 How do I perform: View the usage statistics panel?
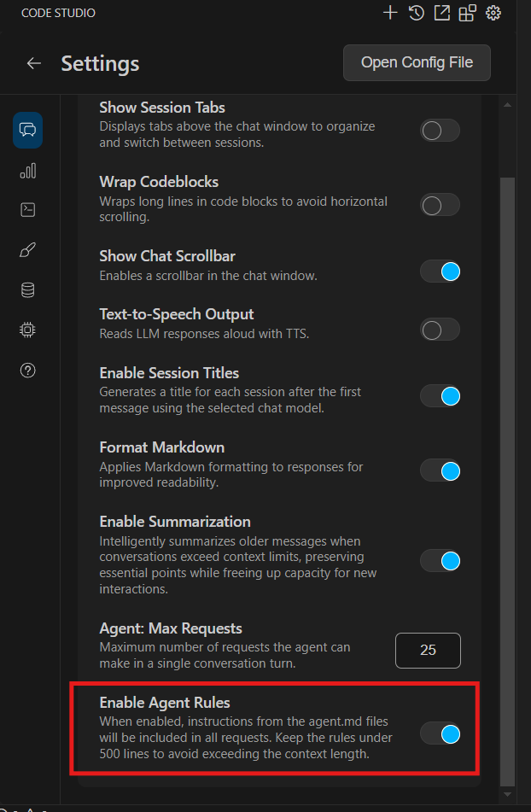[27, 170]
